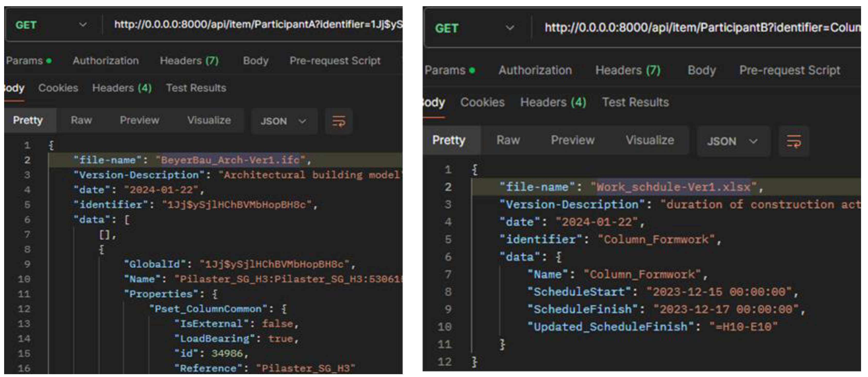The height and width of the screenshot is (377, 868).
Task: Toggle word wrap icon in left window
Action: (x=339, y=121)
